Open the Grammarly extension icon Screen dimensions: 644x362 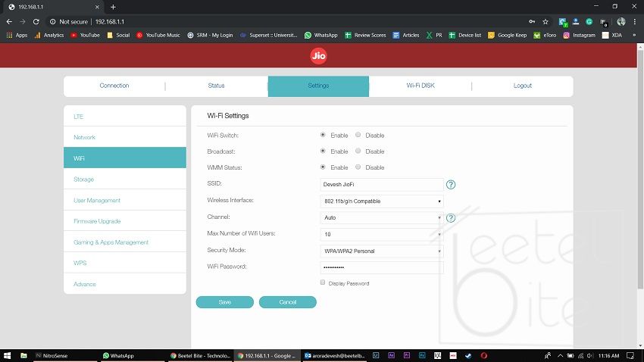pos(589,21)
